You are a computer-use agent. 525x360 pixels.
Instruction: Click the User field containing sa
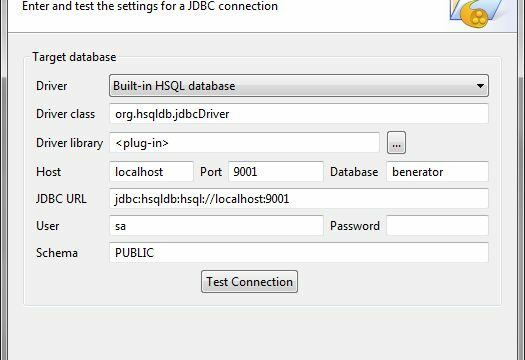[216, 226]
